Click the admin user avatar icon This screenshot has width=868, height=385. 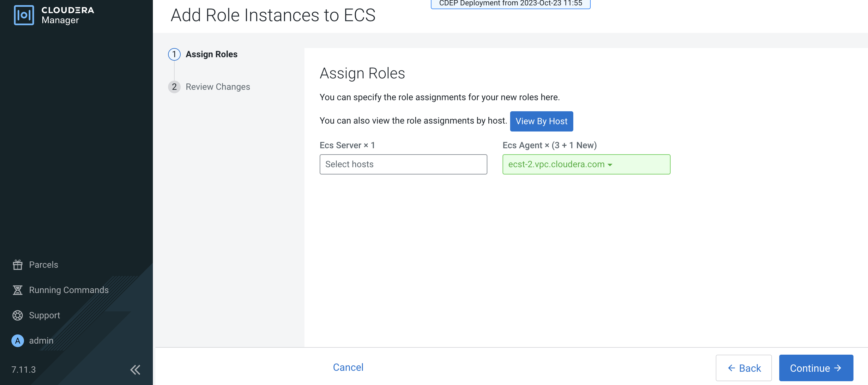[x=17, y=340]
